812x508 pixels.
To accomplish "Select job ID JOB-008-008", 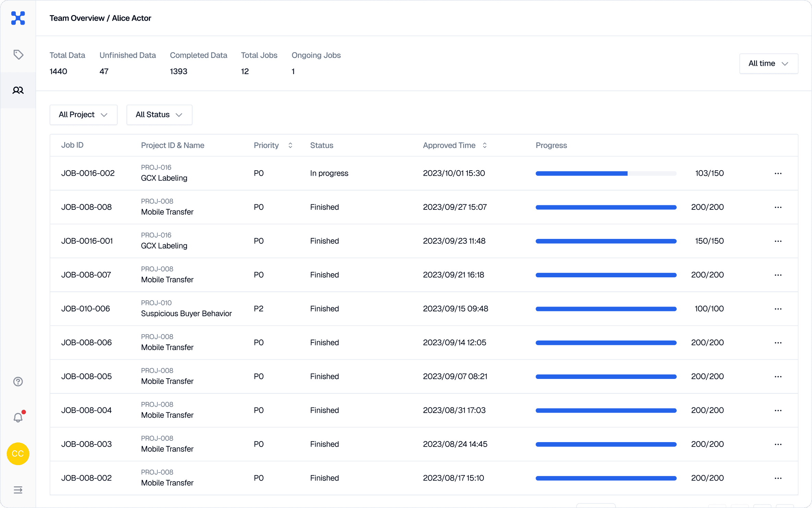I will click(x=86, y=207).
